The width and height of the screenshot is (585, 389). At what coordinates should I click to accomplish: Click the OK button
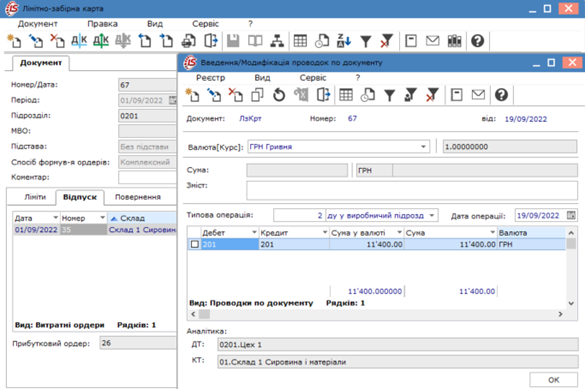(553, 380)
